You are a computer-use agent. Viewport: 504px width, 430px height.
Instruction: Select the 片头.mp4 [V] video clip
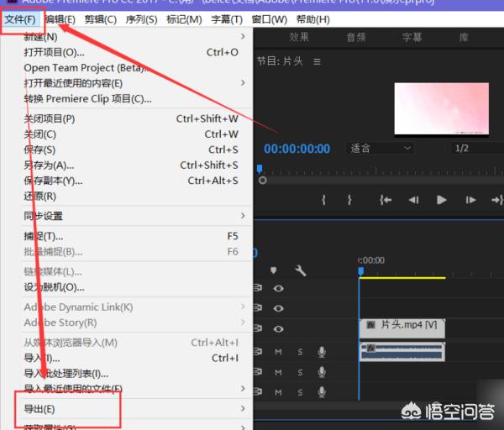pyautogui.click(x=402, y=328)
